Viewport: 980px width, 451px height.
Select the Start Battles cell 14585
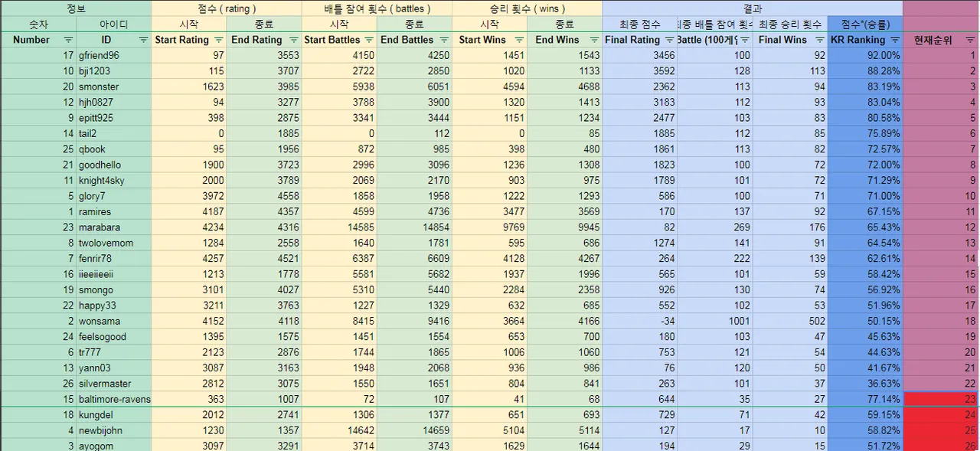coord(339,227)
